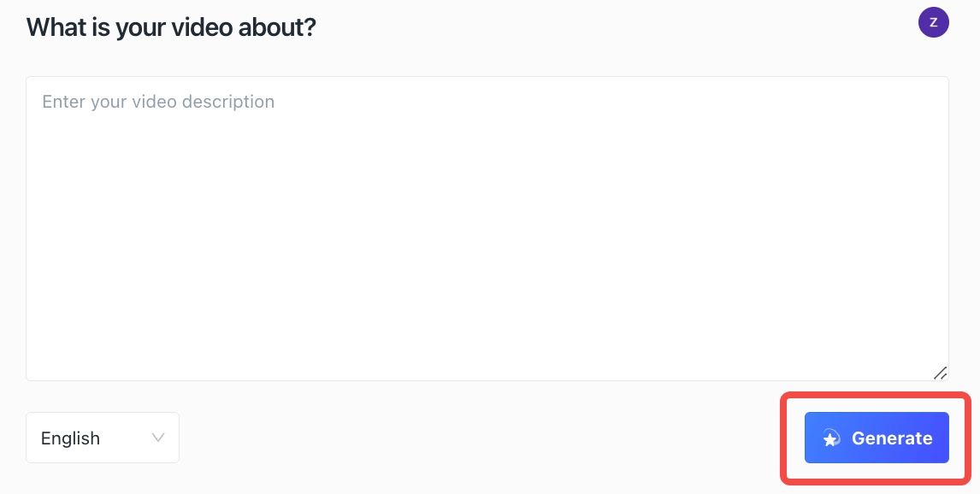Open account menu via Z profile circle
Image resolution: width=980 pixels, height=494 pixels.
933,22
